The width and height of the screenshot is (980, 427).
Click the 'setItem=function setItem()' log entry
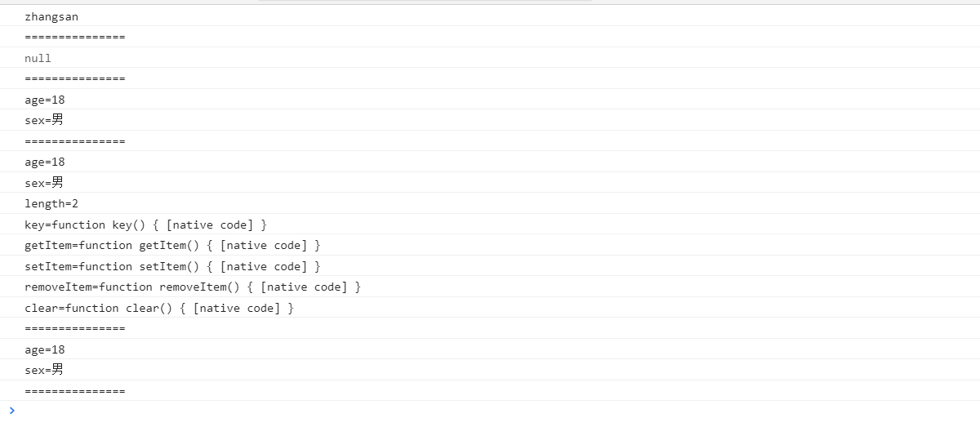(172, 266)
